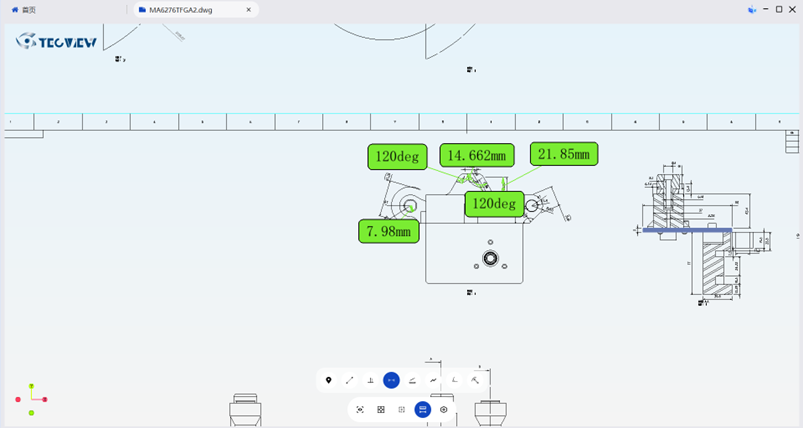Click the last icon in measure toolbar
This screenshot has height=428, width=803.
click(x=475, y=380)
